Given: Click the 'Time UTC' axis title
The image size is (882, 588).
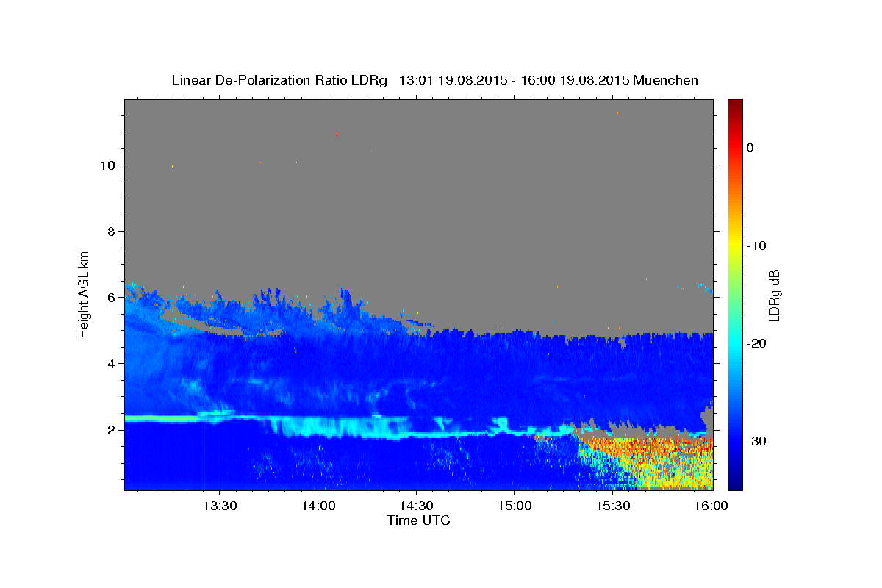Looking at the screenshot, I should (x=418, y=520).
